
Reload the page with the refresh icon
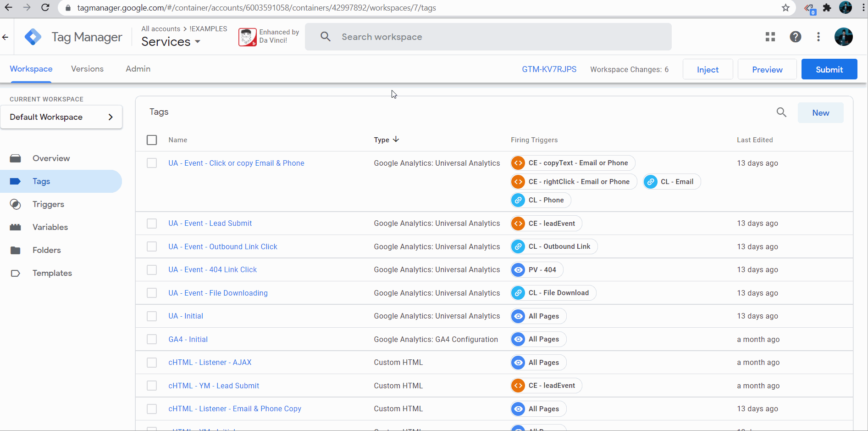[45, 8]
